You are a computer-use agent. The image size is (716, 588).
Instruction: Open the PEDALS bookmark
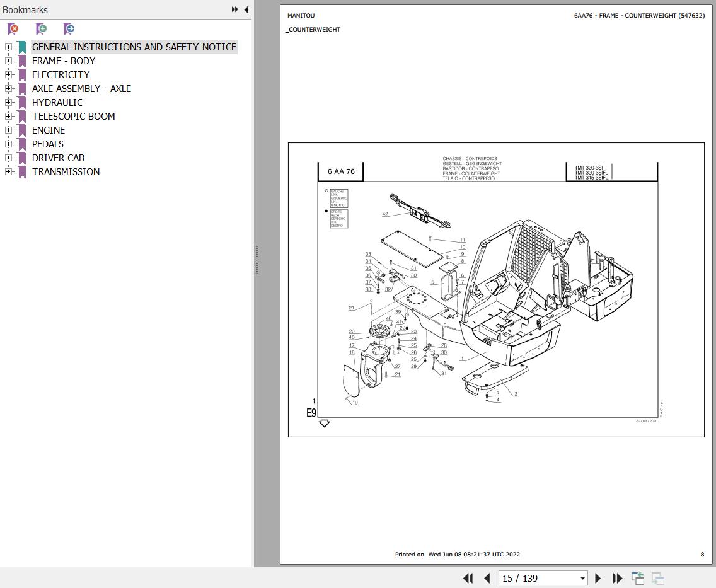[x=47, y=144]
